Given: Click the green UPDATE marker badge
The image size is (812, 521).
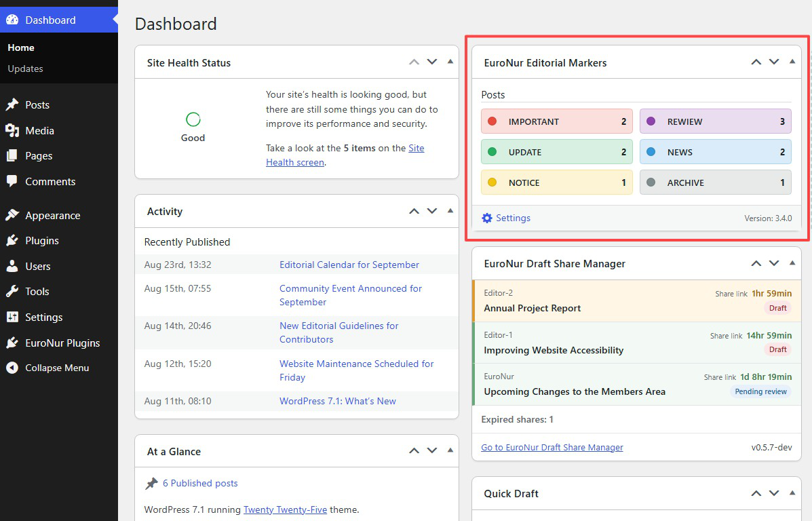Looking at the screenshot, I should coord(557,152).
